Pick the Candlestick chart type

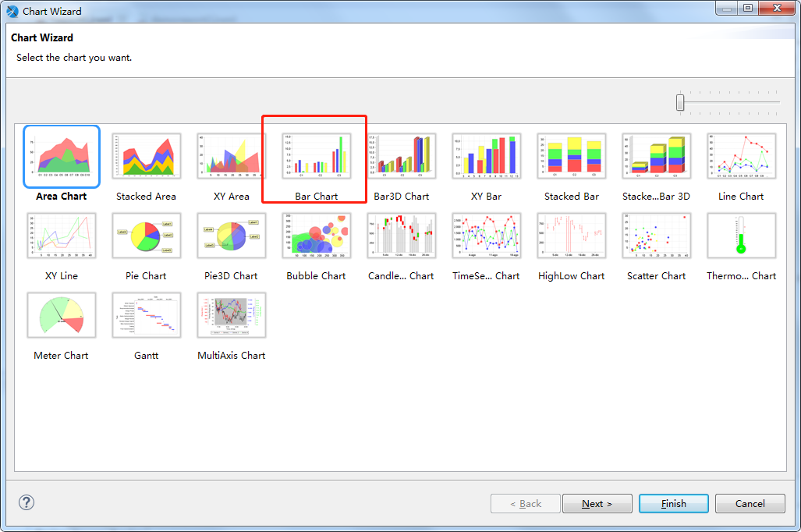[401, 236]
